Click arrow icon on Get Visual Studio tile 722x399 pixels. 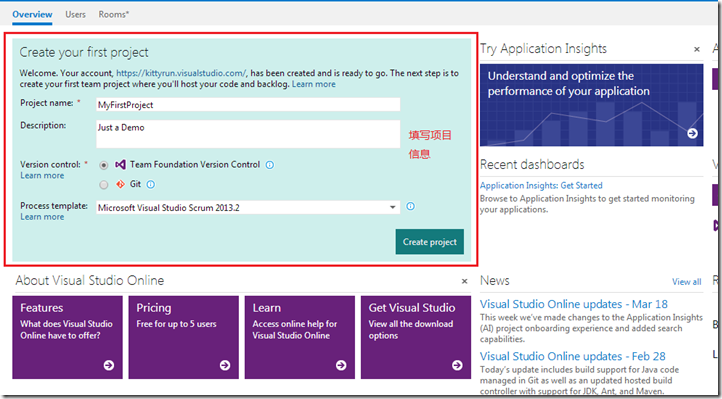click(457, 365)
